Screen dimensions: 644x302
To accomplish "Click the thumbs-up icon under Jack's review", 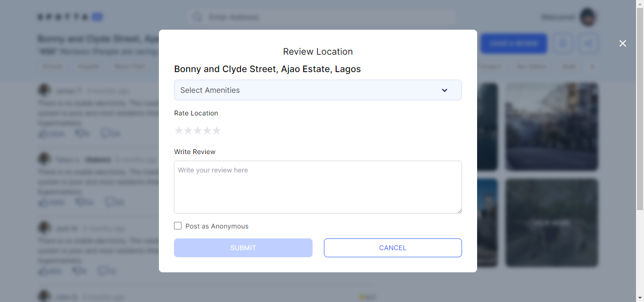I will [x=43, y=271].
